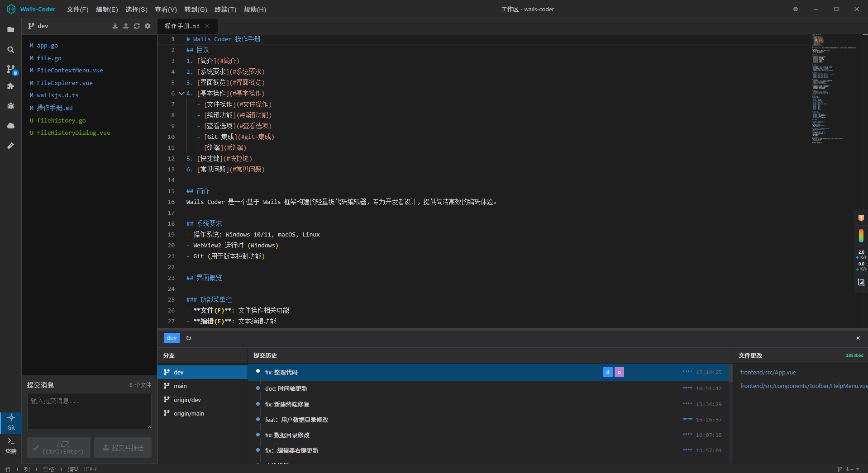
Task: Click the blue dev branch badge
Action: coord(172,338)
